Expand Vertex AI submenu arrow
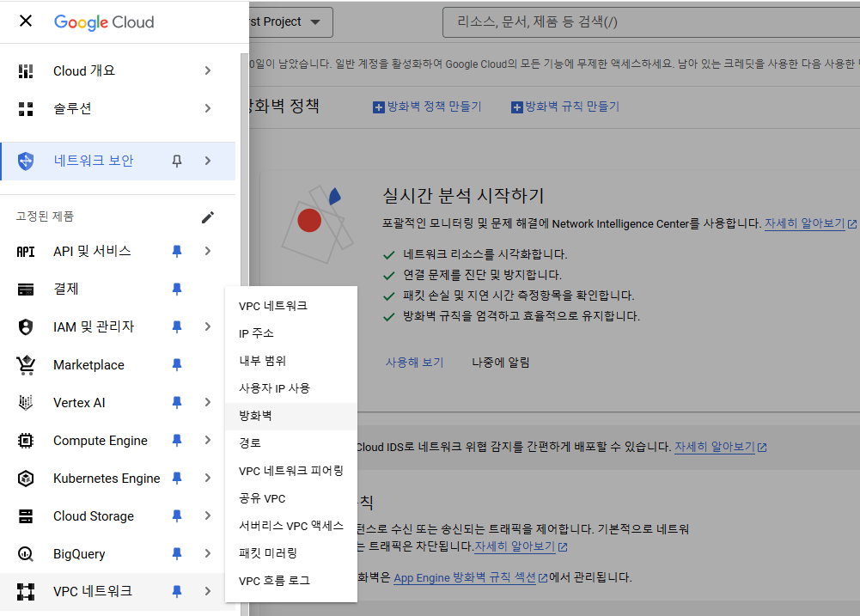 click(x=208, y=403)
